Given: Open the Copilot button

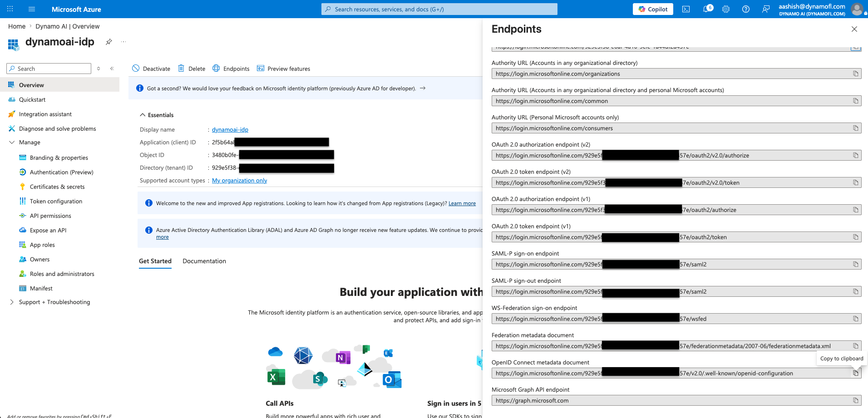Looking at the screenshot, I should point(653,9).
